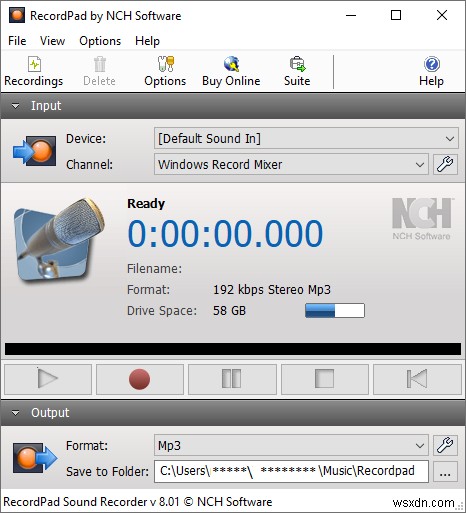
Task: Open the Help menu in menu bar
Action: (x=147, y=41)
